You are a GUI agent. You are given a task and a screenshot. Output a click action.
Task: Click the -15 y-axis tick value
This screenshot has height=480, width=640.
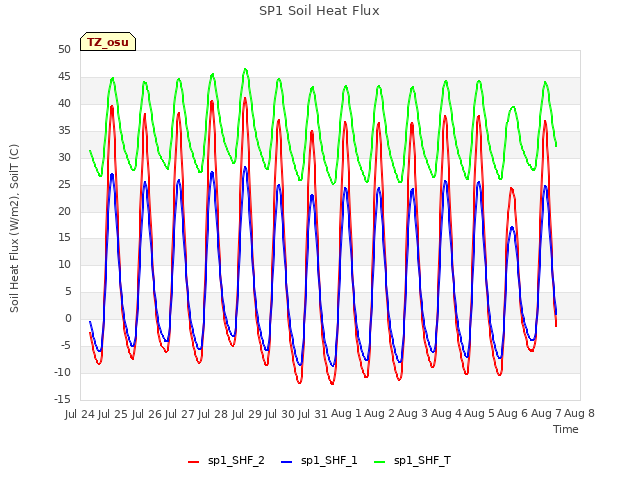[x=62, y=399]
